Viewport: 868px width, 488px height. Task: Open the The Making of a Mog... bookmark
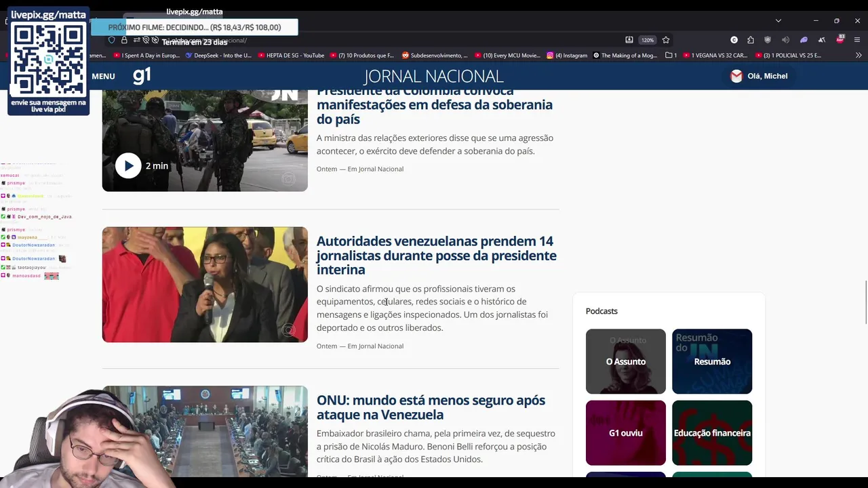[x=625, y=56]
